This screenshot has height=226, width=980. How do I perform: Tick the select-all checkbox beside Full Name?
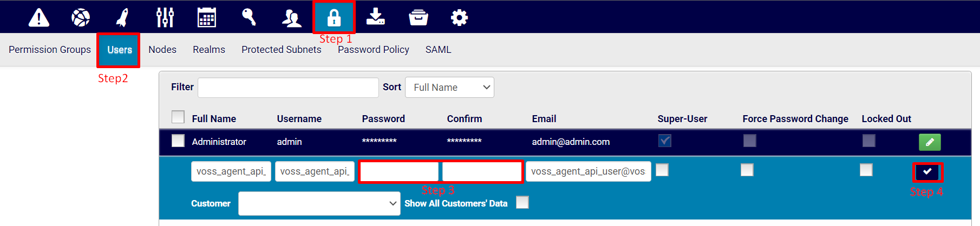(178, 117)
